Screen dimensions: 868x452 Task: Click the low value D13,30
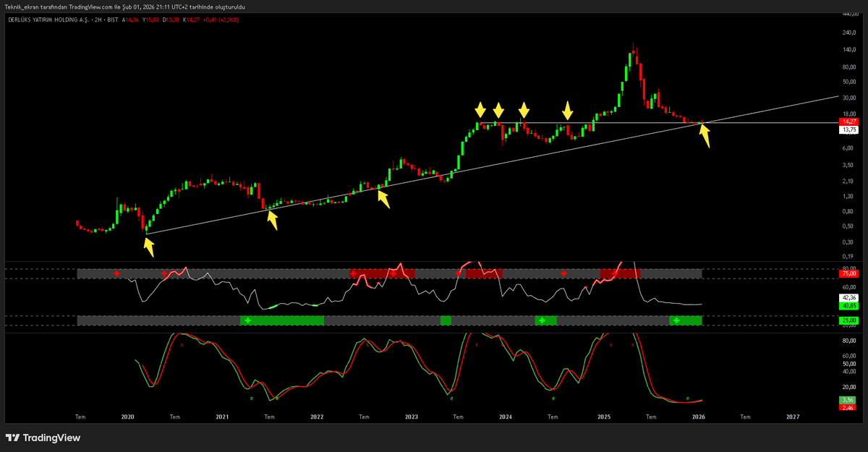[172, 20]
